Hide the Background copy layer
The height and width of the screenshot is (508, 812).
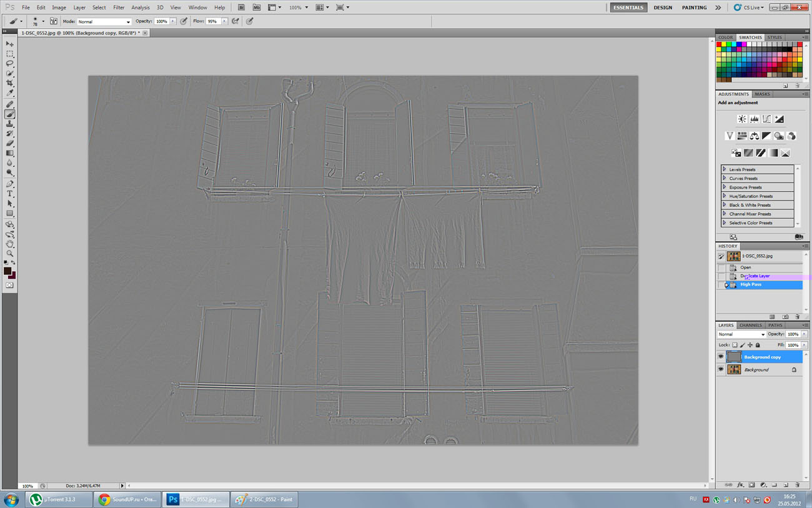721,357
